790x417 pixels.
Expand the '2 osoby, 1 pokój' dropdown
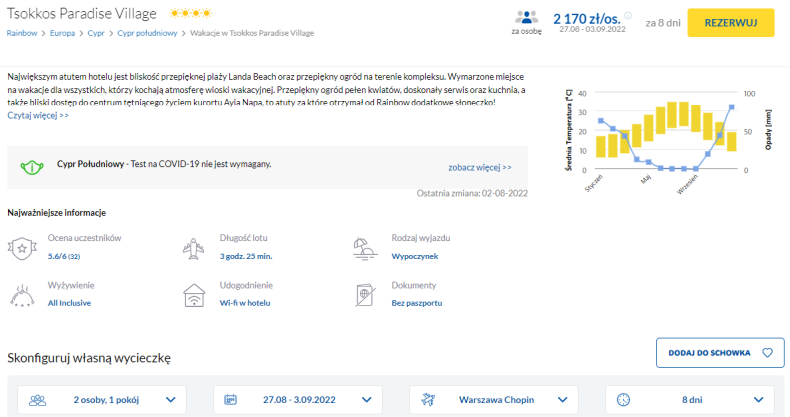pos(102,400)
